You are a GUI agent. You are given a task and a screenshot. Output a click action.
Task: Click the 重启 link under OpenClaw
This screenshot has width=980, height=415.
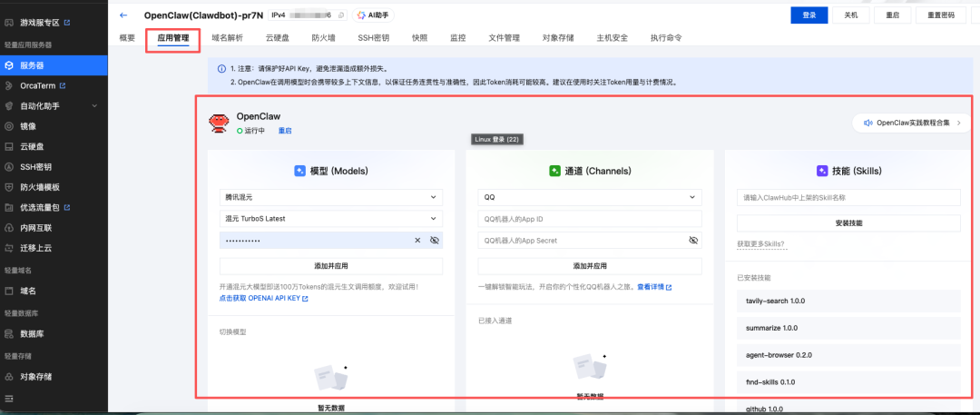pyautogui.click(x=285, y=131)
